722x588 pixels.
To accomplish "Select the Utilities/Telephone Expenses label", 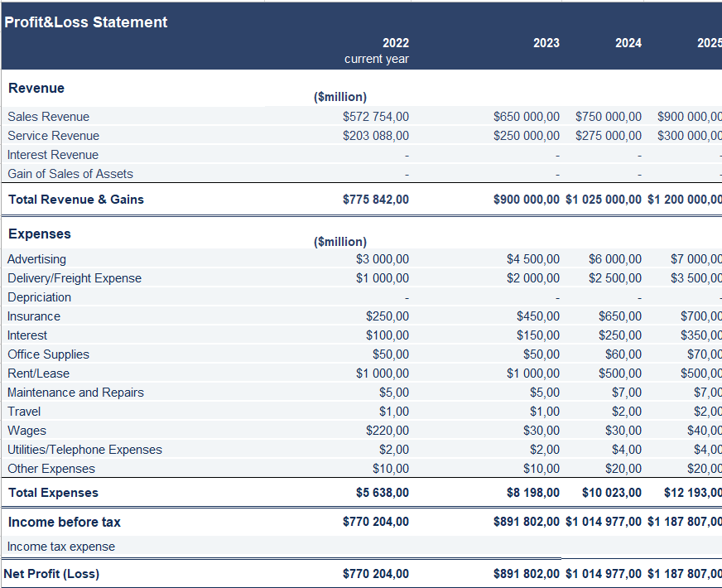I will pos(84,450).
